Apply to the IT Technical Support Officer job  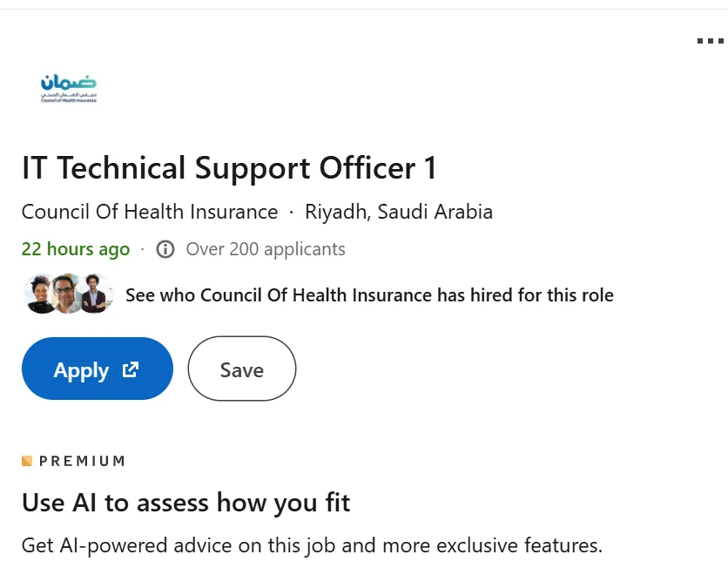coord(98,369)
